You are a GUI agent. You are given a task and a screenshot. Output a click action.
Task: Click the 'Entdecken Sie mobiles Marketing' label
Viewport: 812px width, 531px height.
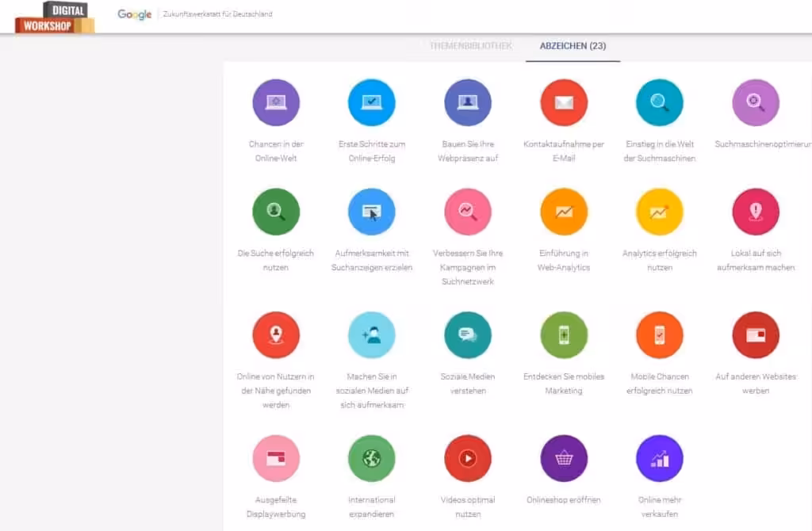564,384
